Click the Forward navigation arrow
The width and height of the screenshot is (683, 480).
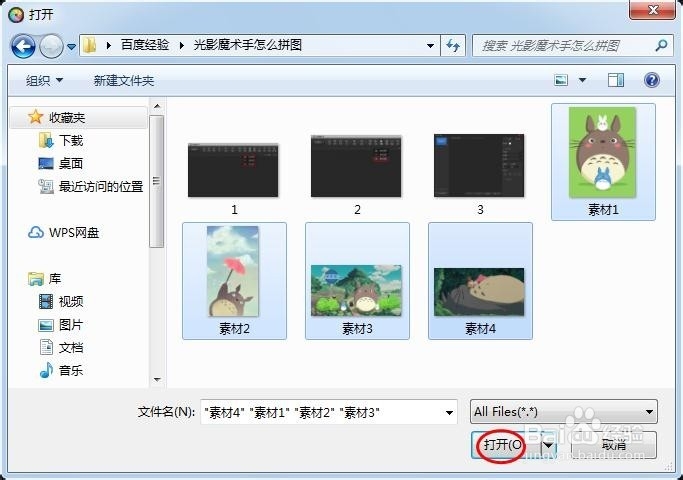(51, 46)
